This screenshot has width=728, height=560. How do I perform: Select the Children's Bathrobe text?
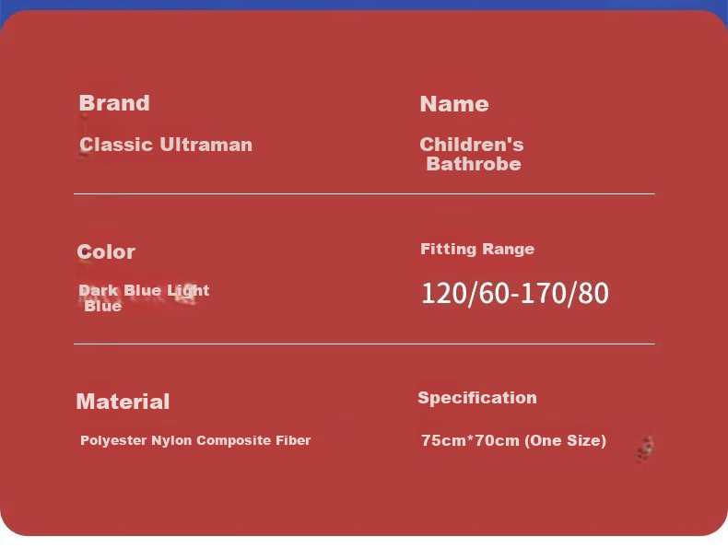(x=472, y=154)
